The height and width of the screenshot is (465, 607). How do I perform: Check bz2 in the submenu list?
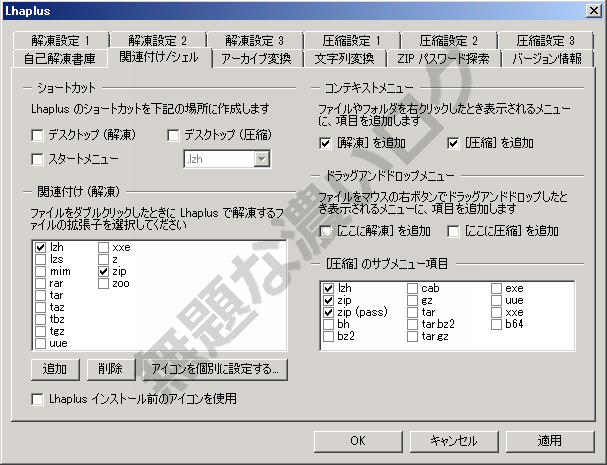point(328,336)
